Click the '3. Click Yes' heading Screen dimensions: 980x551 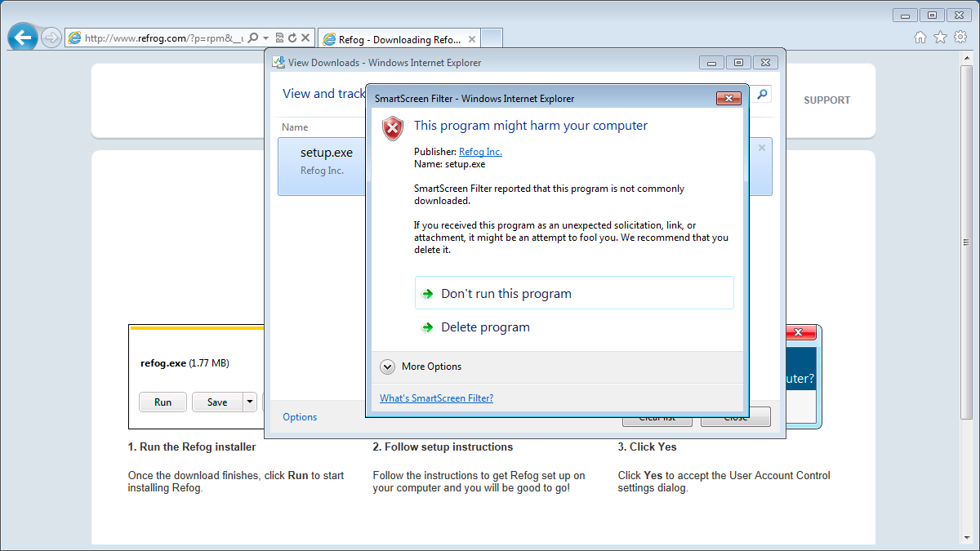(x=647, y=447)
